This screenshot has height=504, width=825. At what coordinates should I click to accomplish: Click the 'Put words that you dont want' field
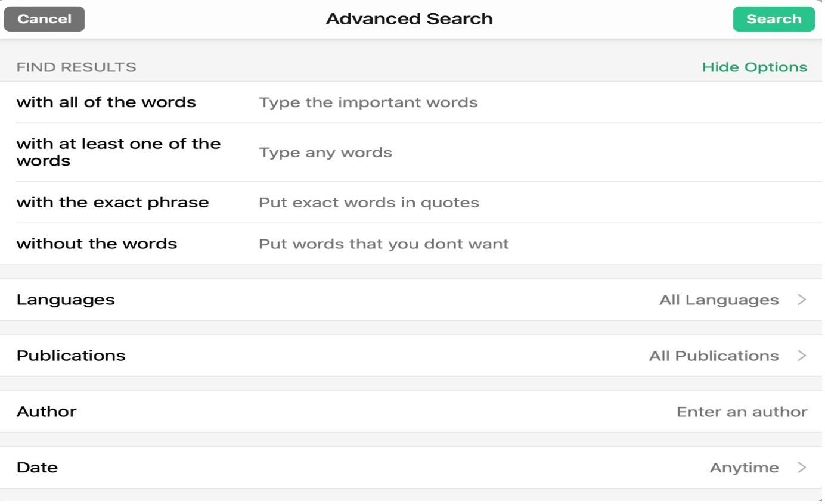pyautogui.click(x=532, y=244)
